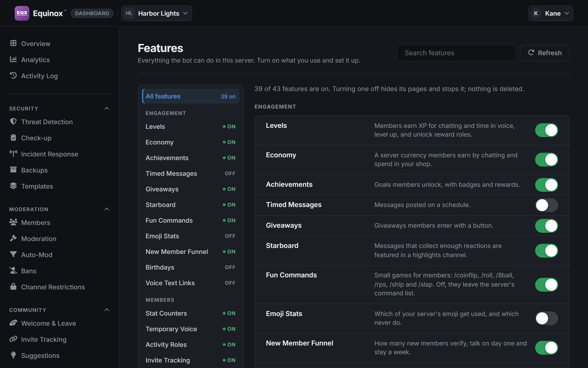The height and width of the screenshot is (368, 588).
Task: Open the Analytics page link
Action: (x=59, y=60)
